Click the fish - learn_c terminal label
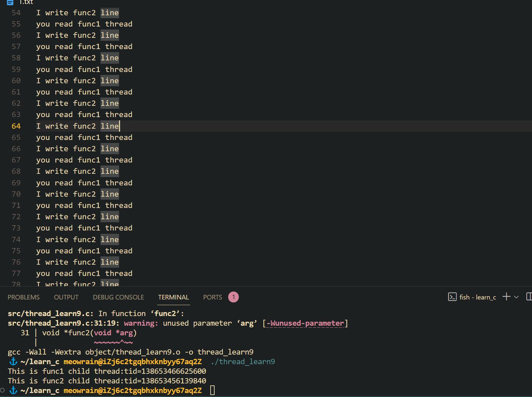Screen dimensions: 532x397 477,297
